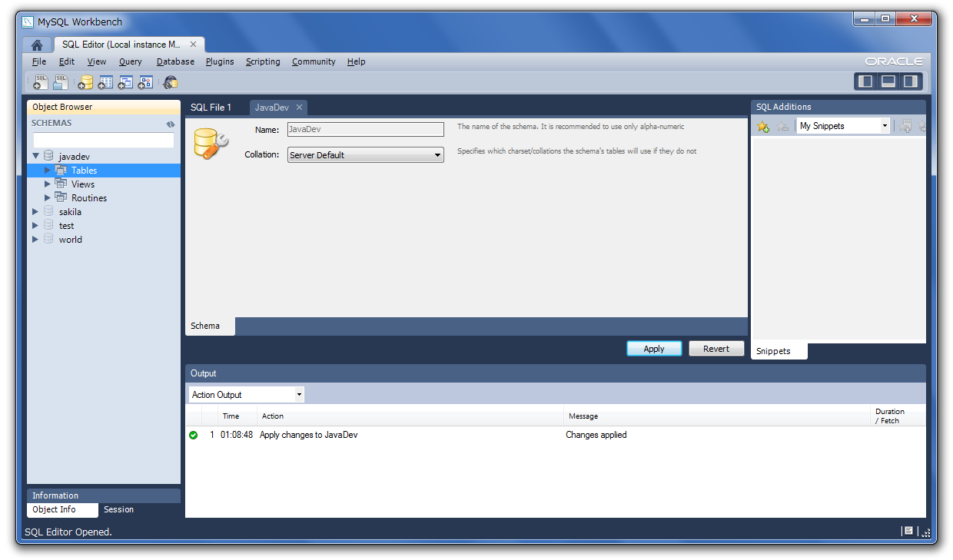Select the Tables tree item
This screenshot has width=953, height=560.
coord(104,171)
